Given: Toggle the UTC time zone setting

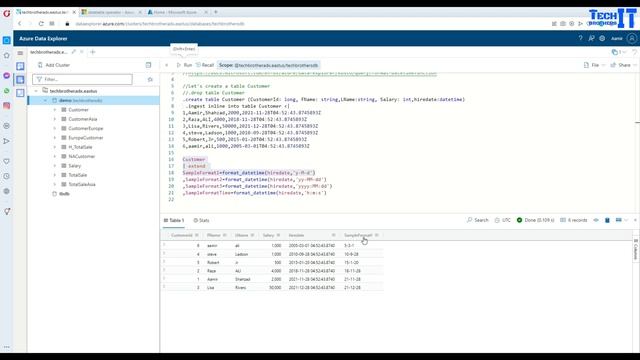Looking at the screenshot, I should 502,220.
